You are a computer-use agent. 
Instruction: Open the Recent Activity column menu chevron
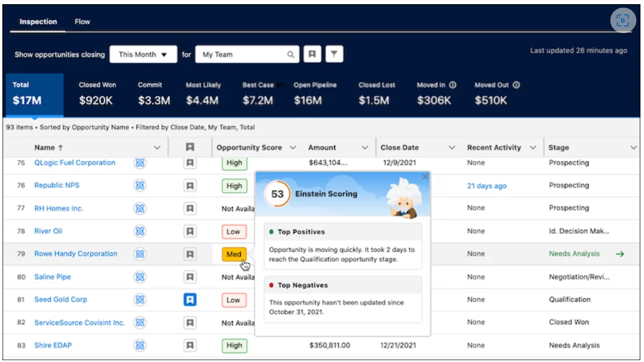coord(533,148)
